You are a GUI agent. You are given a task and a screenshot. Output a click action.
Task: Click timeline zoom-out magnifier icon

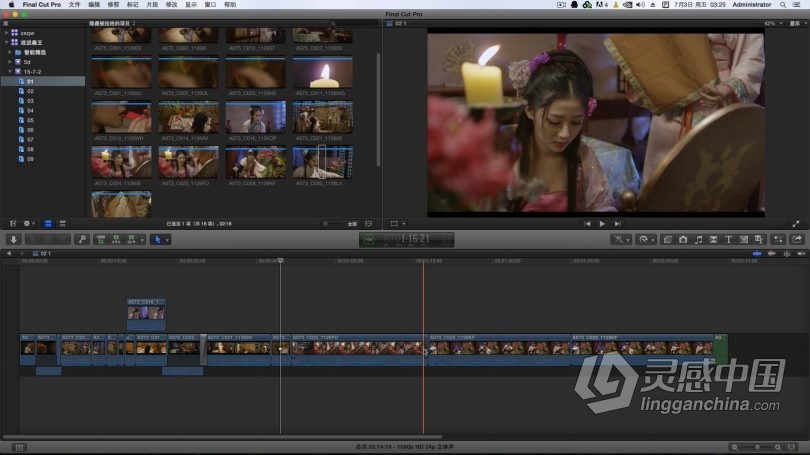point(735,447)
